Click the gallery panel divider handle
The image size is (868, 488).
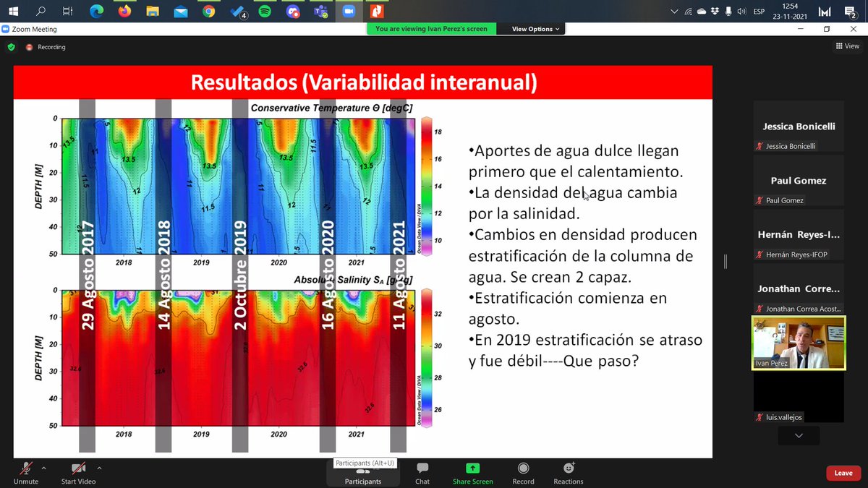pyautogui.click(x=726, y=262)
